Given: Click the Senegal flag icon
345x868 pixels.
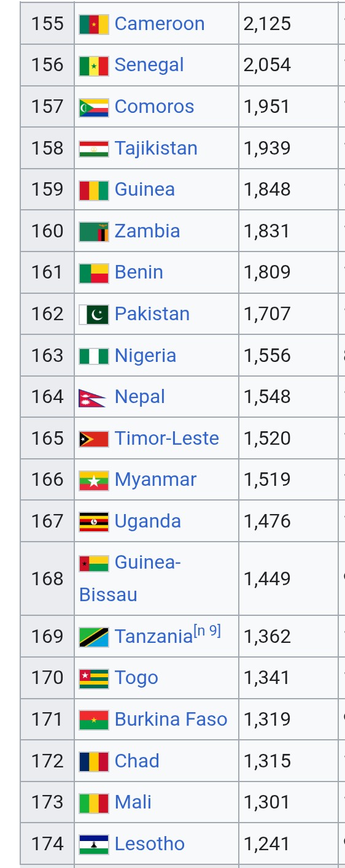Looking at the screenshot, I should click(x=94, y=65).
